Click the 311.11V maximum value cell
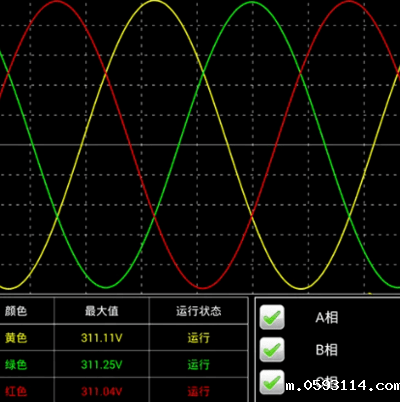This screenshot has height=402, width=400. pos(102,338)
